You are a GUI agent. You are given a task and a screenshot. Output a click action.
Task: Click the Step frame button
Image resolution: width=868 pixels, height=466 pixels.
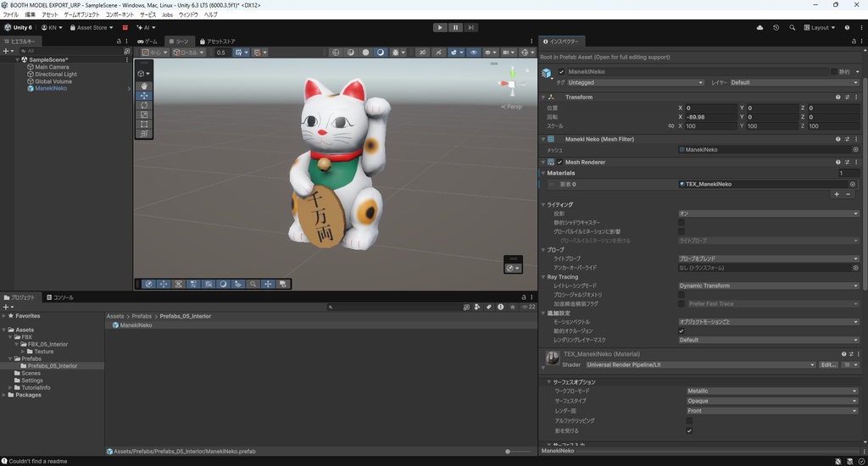coord(471,28)
